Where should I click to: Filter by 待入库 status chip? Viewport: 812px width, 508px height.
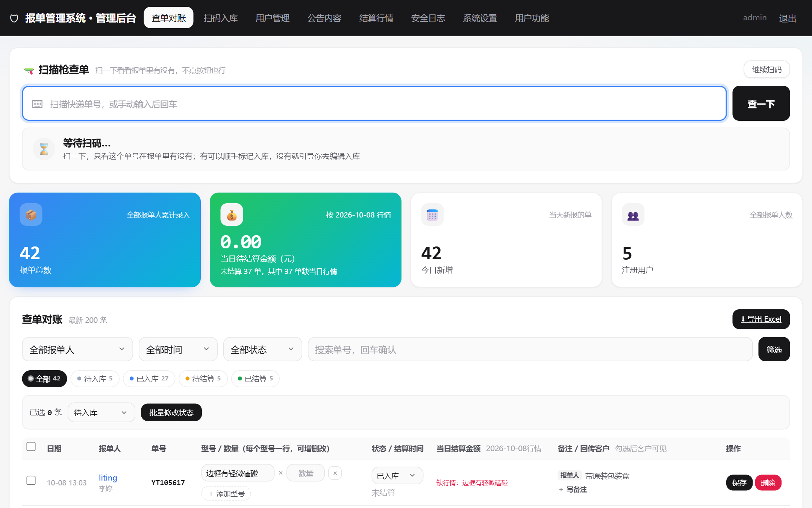pyautogui.click(x=95, y=379)
